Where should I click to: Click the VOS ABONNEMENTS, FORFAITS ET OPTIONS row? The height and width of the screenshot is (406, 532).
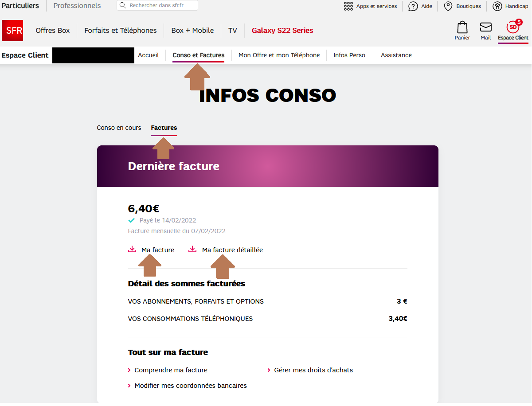coord(267,301)
